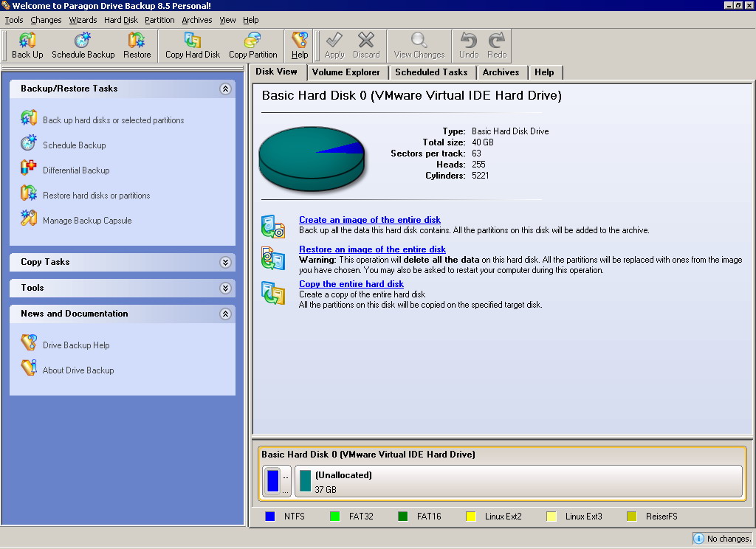Click 'Create an image of the entire disk' link

click(370, 220)
